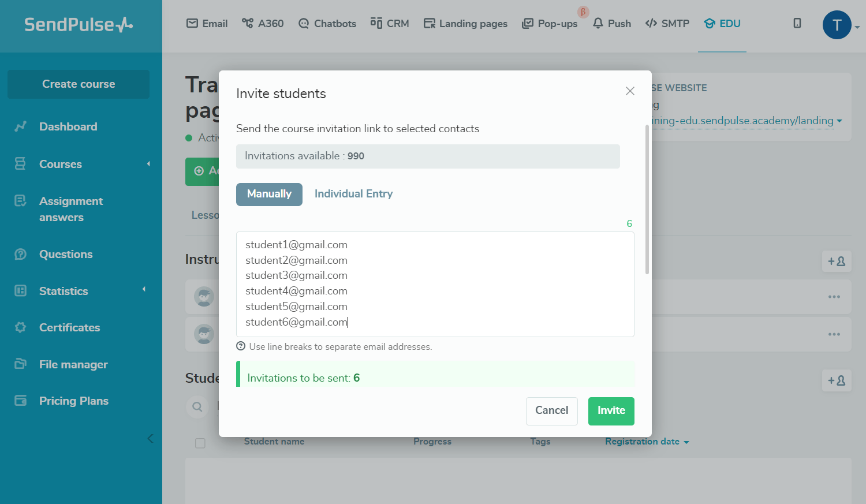Switch to the Individual Entry tab
The height and width of the screenshot is (504, 866).
click(353, 194)
